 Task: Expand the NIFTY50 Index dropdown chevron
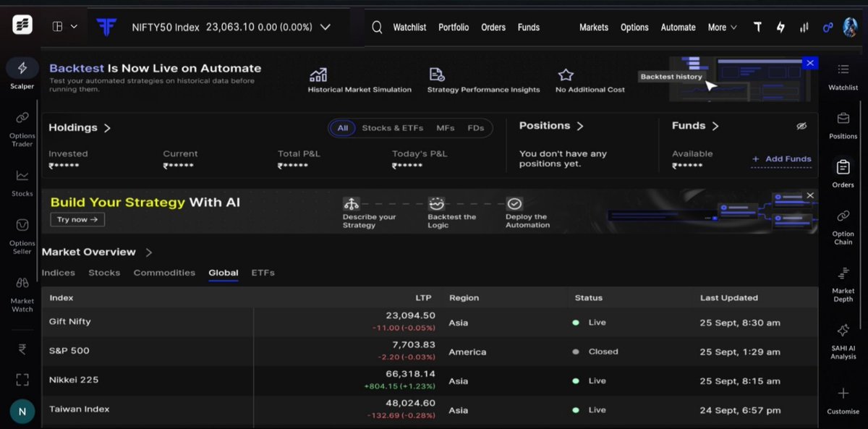[325, 27]
